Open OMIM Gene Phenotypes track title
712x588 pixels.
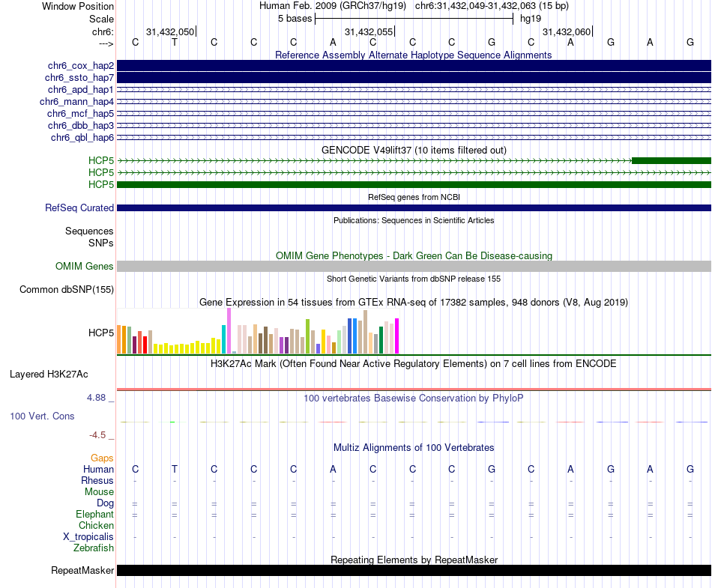coord(414,256)
